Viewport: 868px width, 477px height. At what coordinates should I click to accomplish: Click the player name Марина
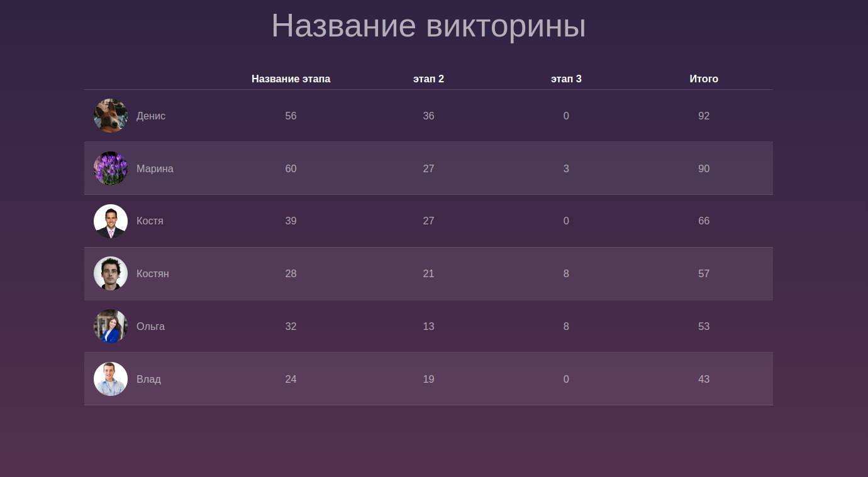155,169
